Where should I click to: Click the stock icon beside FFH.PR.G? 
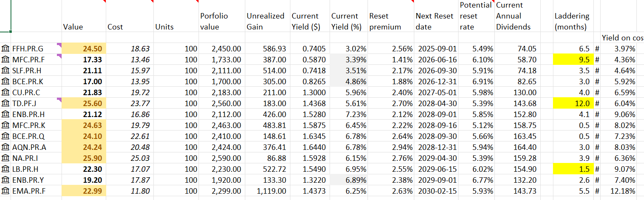pos(5,49)
